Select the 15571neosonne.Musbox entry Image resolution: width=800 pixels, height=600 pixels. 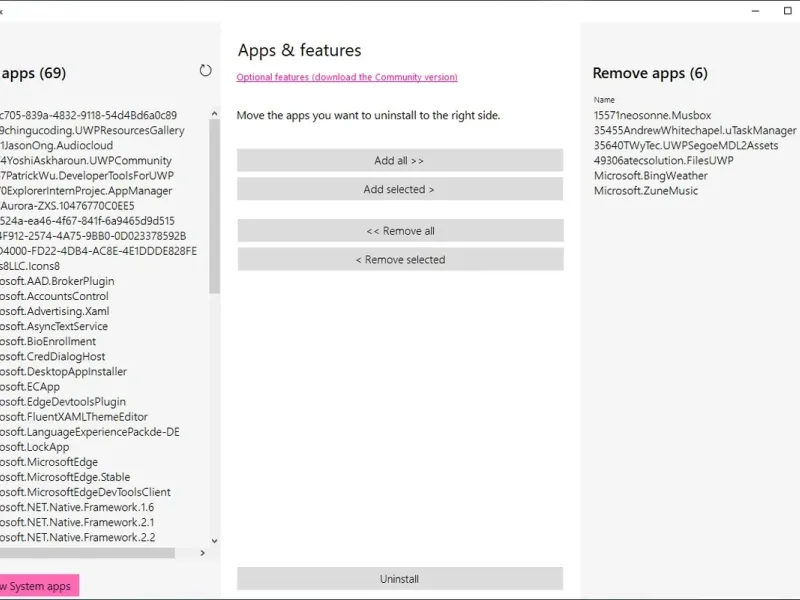tap(652, 116)
